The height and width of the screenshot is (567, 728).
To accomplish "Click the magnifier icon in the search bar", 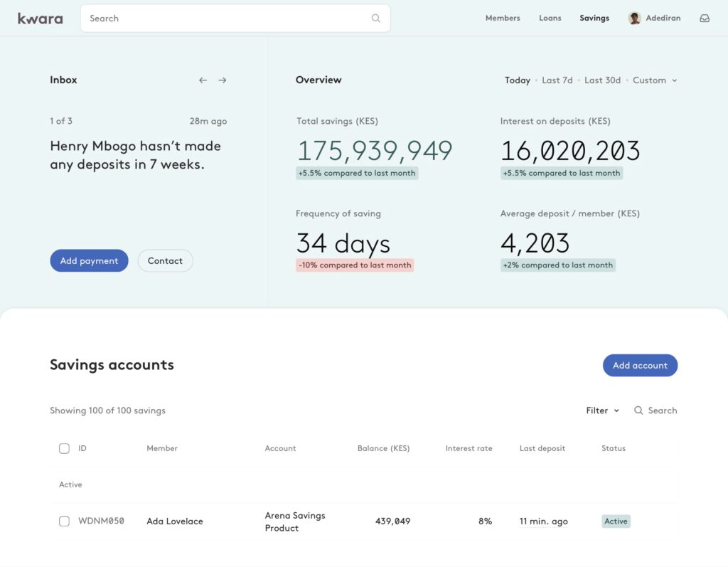I will (x=375, y=18).
